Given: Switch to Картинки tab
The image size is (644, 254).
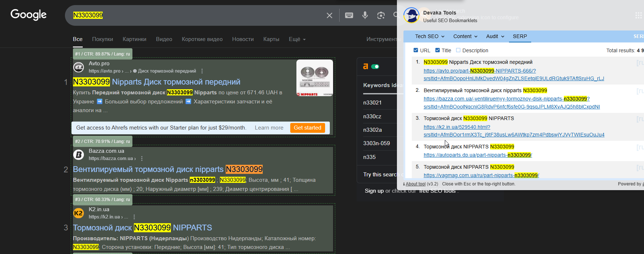Looking at the screenshot, I should click(x=135, y=39).
